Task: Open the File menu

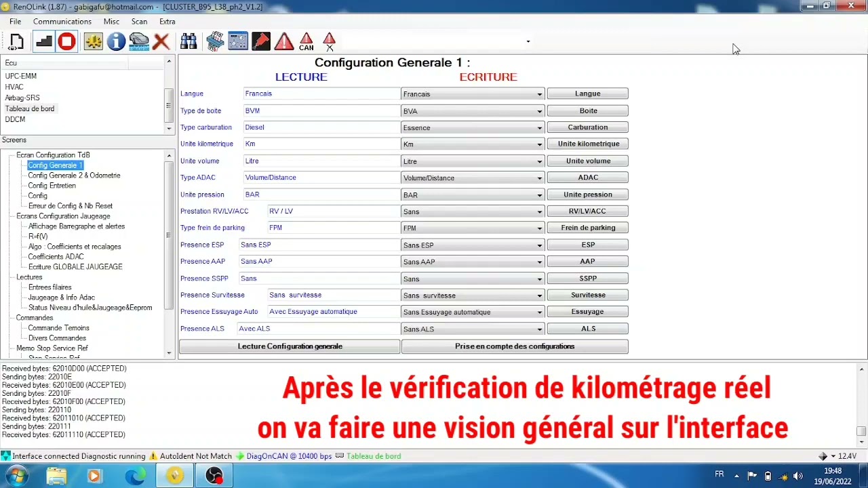Action: pos(15,22)
